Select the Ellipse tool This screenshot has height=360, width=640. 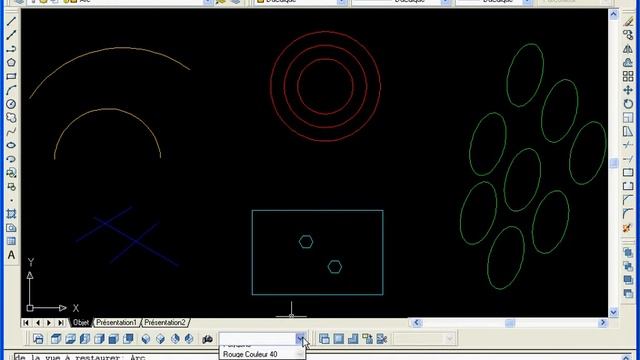pyautogui.click(x=11, y=145)
